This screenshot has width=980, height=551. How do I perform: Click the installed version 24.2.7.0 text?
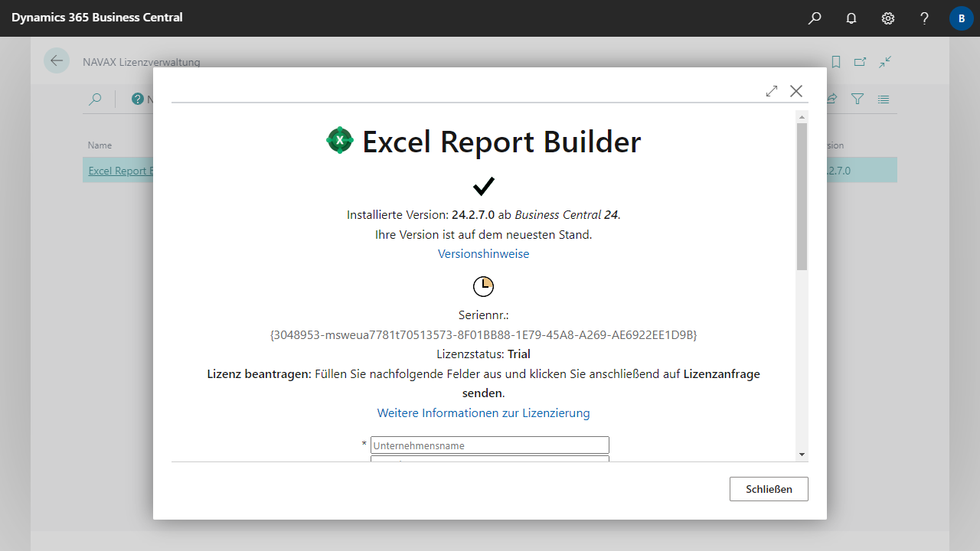473,215
